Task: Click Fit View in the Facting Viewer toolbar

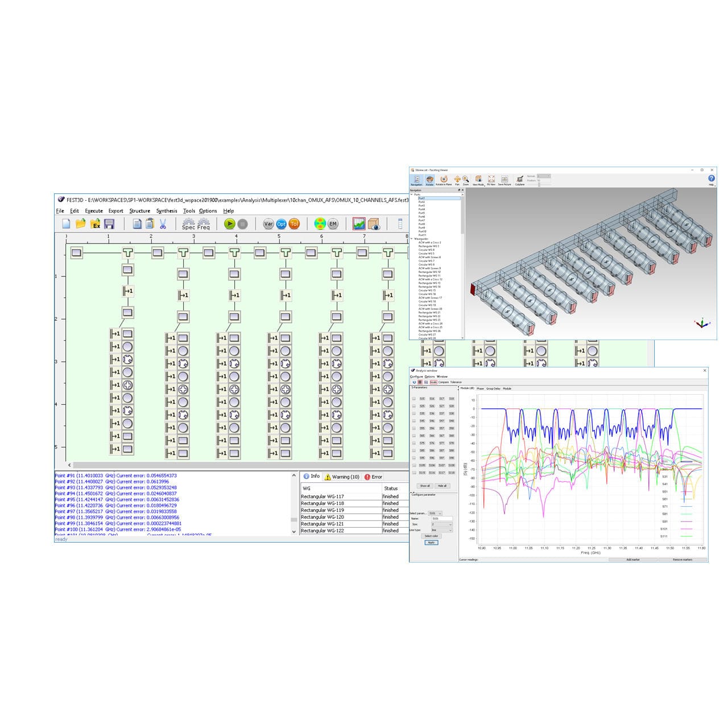Action: 490,179
